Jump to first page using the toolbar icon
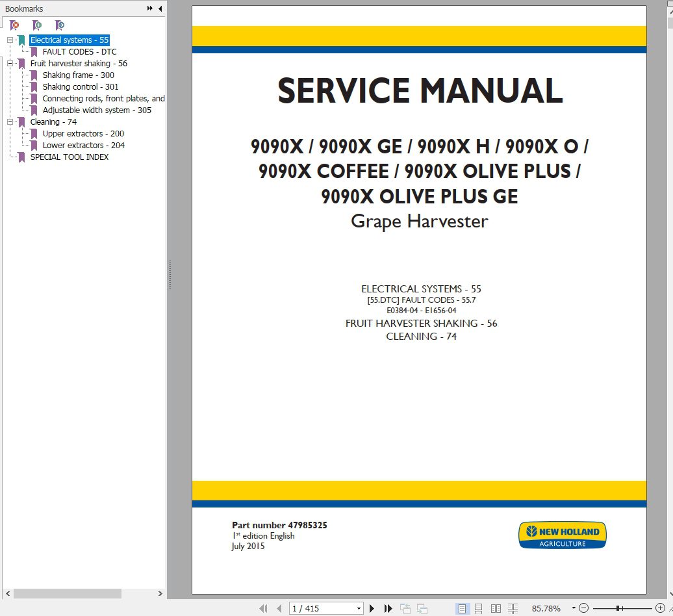 click(264, 608)
